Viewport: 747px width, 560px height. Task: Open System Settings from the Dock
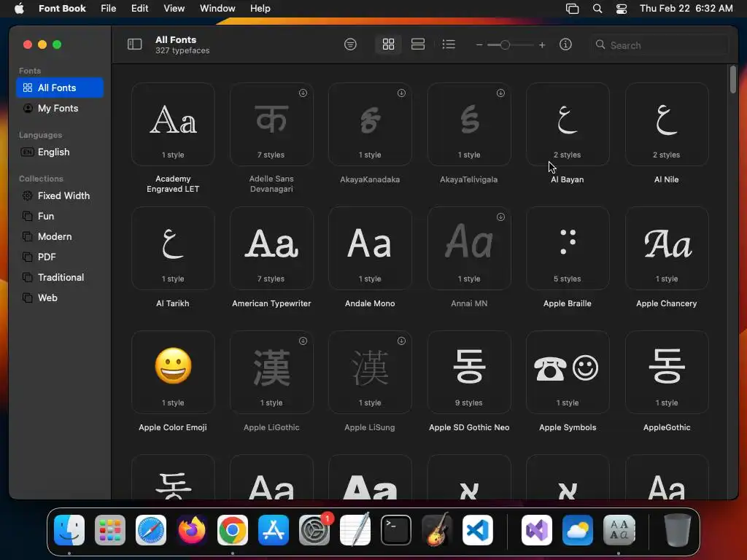click(314, 530)
